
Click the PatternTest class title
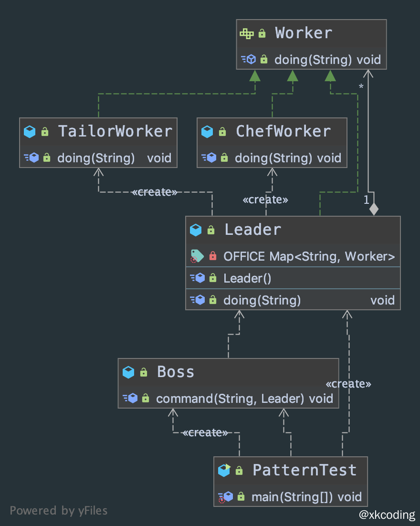click(x=304, y=471)
